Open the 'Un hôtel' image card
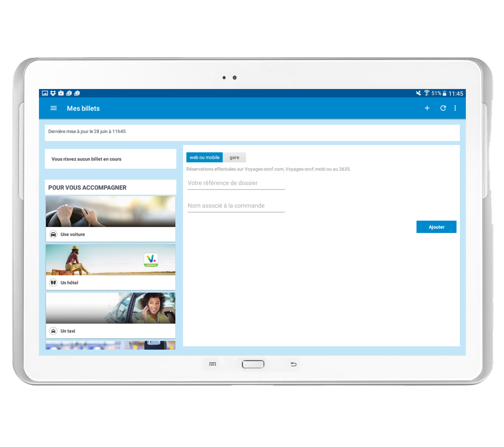 click(x=110, y=259)
